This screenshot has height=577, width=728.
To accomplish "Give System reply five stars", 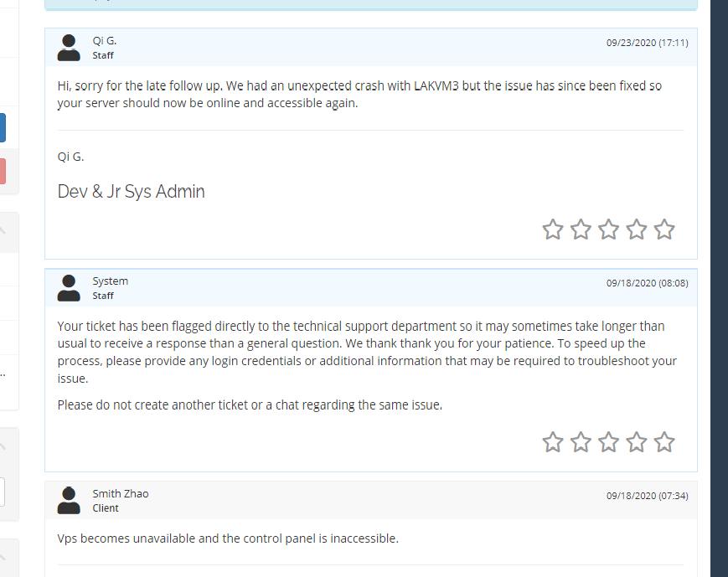I will click(x=664, y=442).
